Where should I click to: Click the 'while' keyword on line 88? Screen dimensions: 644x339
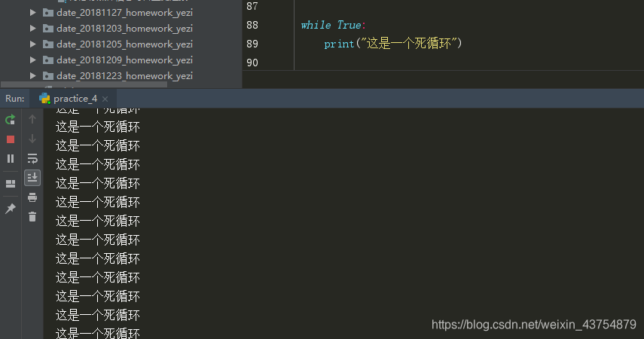[x=316, y=25]
